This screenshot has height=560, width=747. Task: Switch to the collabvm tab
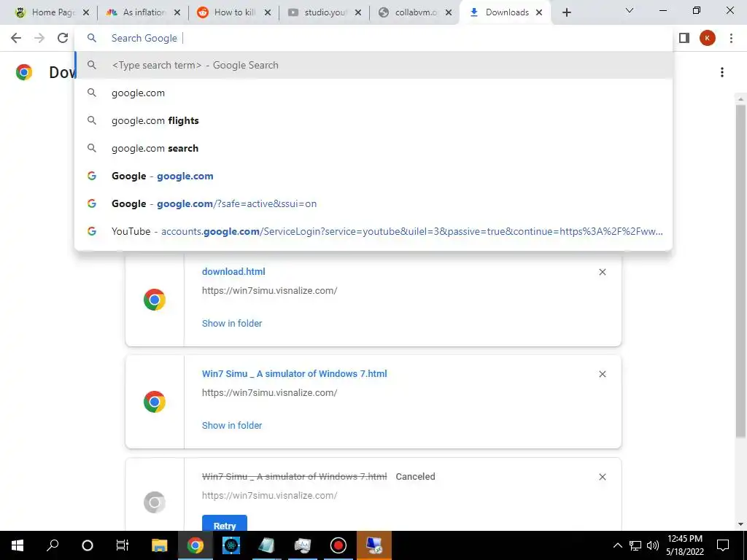(410, 12)
